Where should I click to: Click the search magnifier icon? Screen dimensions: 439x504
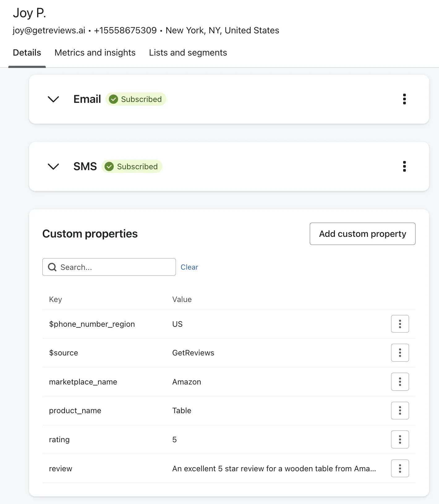[52, 267]
